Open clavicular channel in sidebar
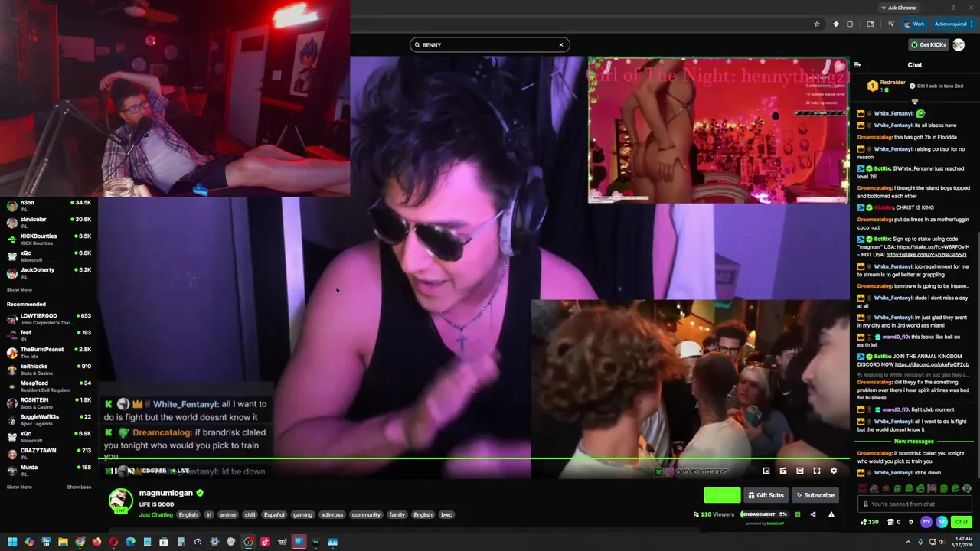Viewport: 980px width, 551px height. [49, 222]
